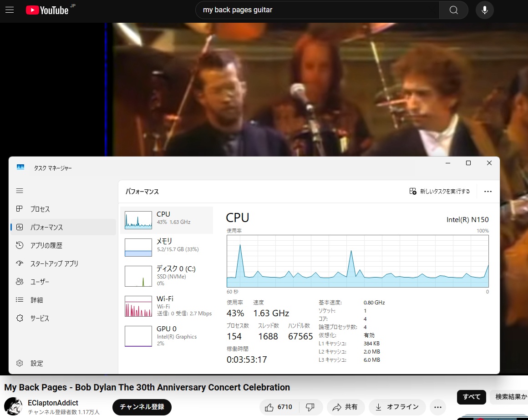
Task: Open スタートアップ アプリ in sidebar
Action: coord(54,263)
